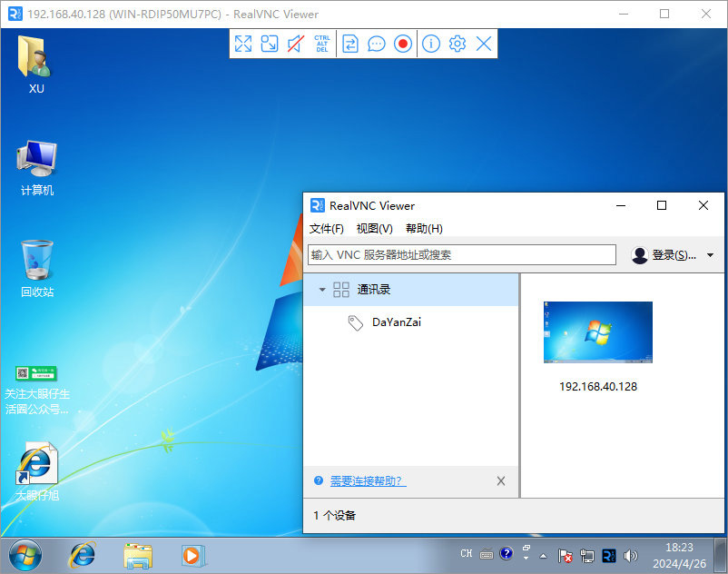Collapse the 通讯录 address book tree
The width and height of the screenshot is (728, 574).
(x=323, y=289)
